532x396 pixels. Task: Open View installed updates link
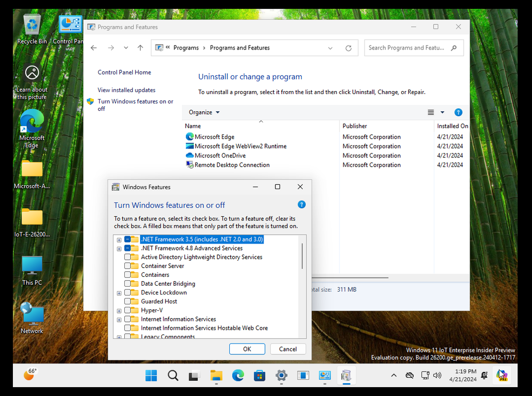126,90
